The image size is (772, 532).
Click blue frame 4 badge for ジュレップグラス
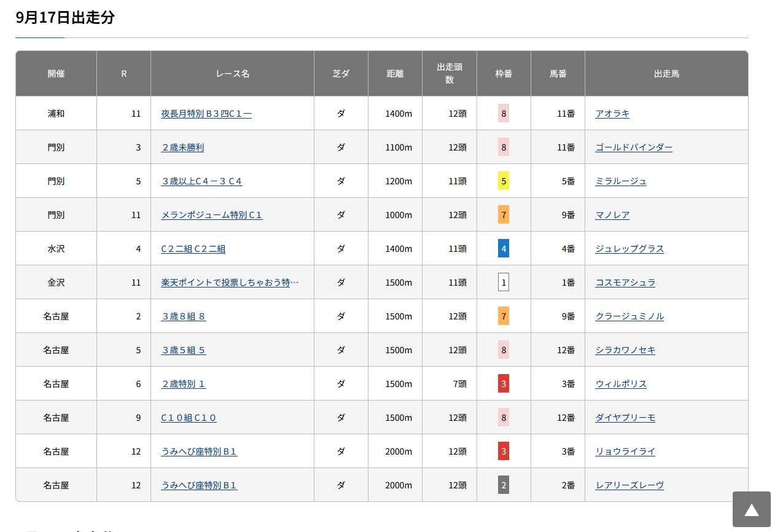[504, 249]
